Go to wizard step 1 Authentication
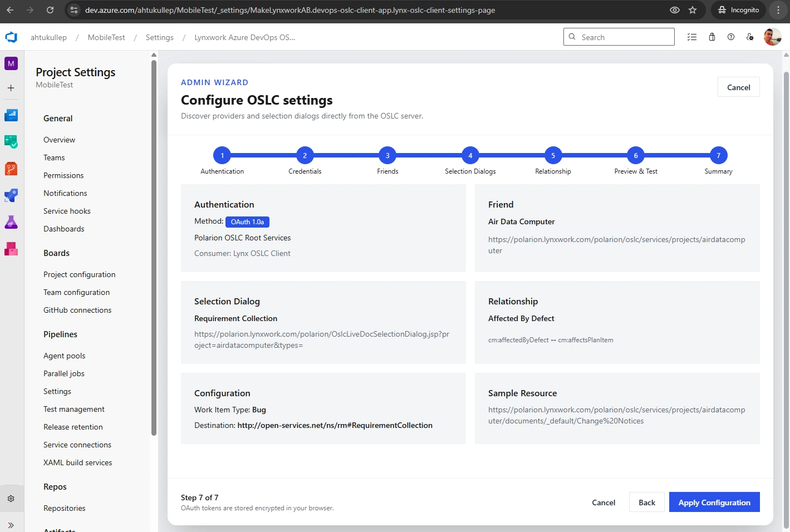Viewport: 790px width, 532px height. (222, 156)
